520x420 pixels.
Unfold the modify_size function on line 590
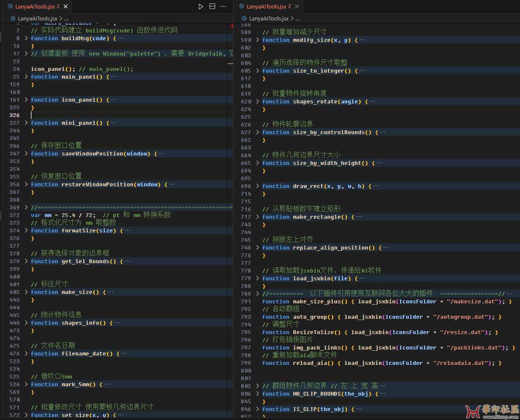(257, 40)
